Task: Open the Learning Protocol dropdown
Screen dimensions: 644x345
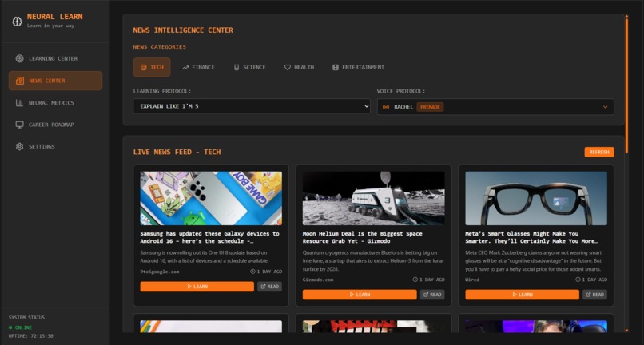Action: (252, 106)
